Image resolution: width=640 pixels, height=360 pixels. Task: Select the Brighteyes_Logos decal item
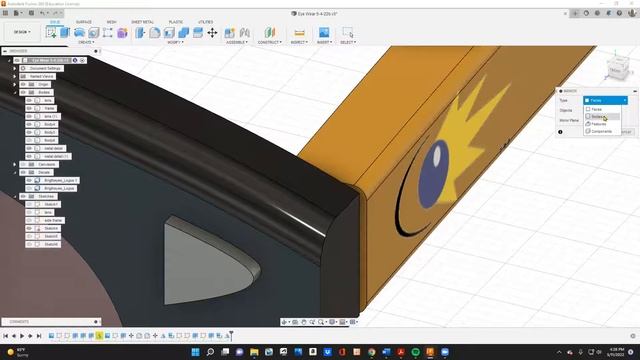60,188
